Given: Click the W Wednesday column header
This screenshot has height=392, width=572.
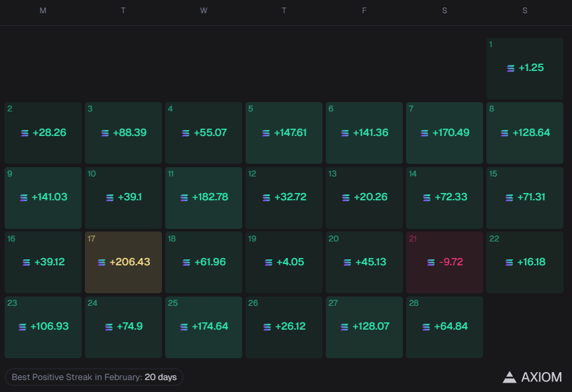Looking at the screenshot, I should click(204, 11).
